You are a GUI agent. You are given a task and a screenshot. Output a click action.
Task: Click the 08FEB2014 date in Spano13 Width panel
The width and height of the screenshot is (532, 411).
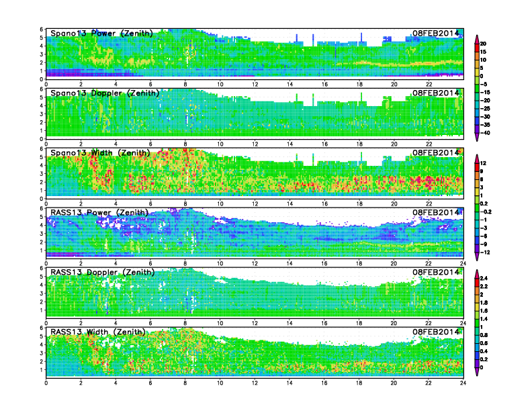coord(436,152)
